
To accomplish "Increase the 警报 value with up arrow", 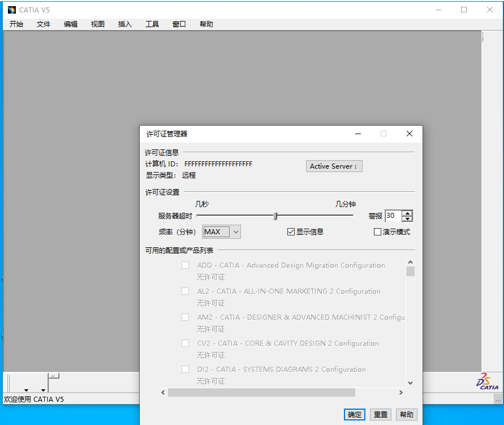I will [x=407, y=213].
